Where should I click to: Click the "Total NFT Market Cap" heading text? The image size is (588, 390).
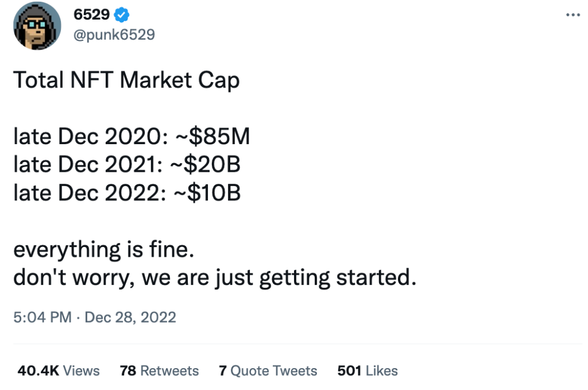pyautogui.click(x=126, y=80)
